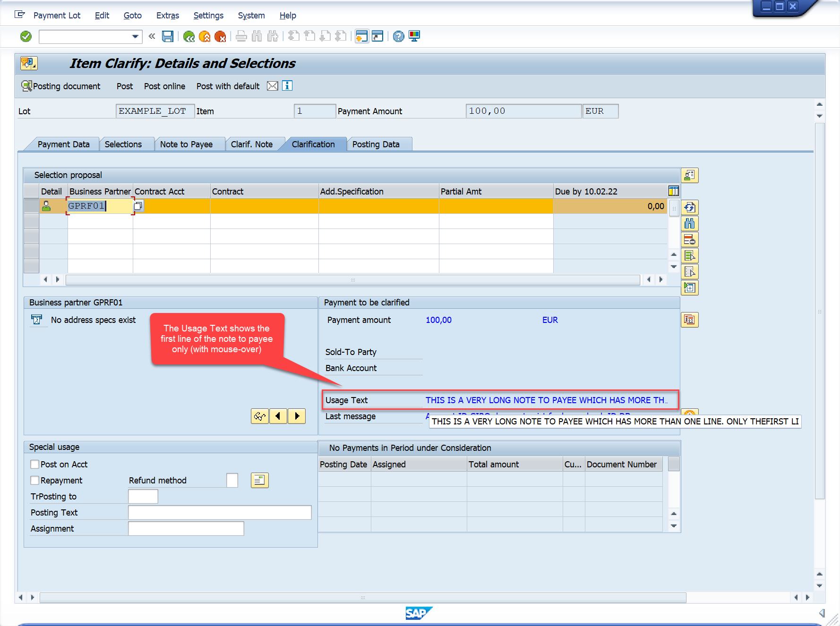Viewport: 840px width, 626px height.
Task: Click the command input field
Action: (x=85, y=36)
